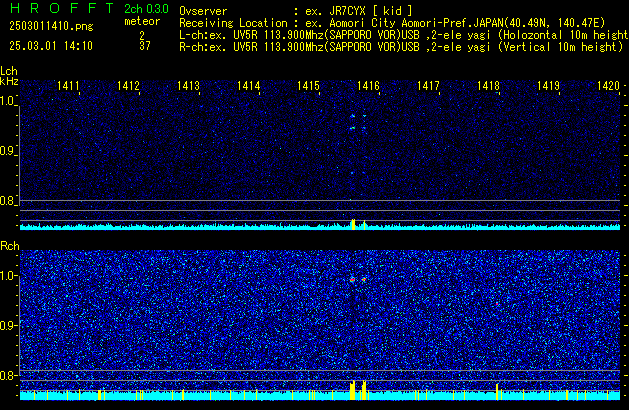Click the 0.9 frequency label on Lch axis
The height and width of the screenshot is (410, 629).
click(x=8, y=151)
